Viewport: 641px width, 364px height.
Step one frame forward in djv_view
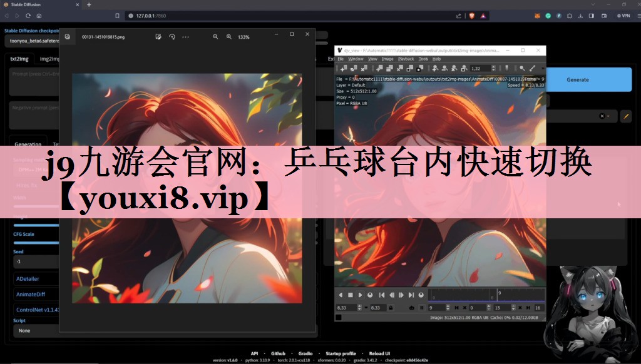pos(401,295)
